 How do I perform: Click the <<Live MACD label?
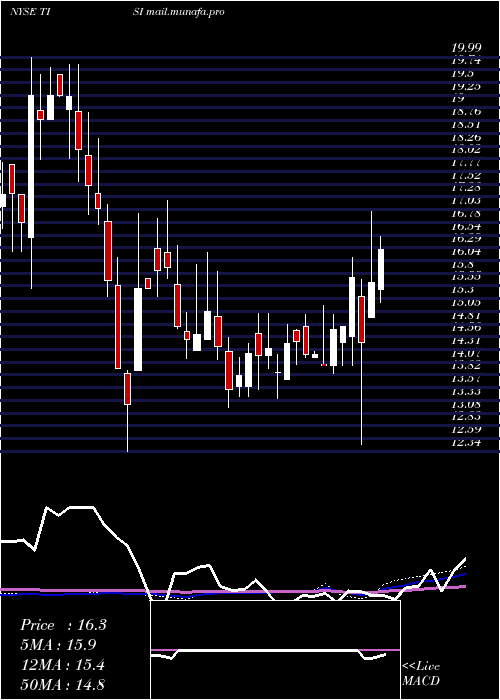pos(421,673)
